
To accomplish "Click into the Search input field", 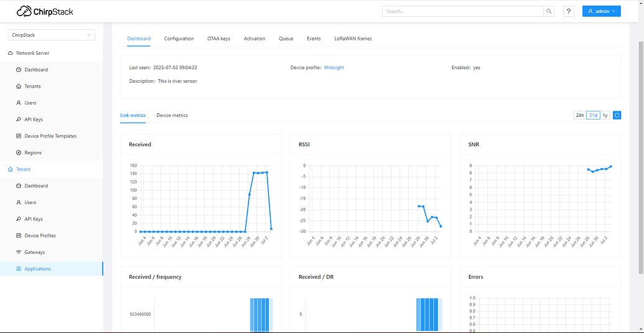I will pyautogui.click(x=462, y=11).
